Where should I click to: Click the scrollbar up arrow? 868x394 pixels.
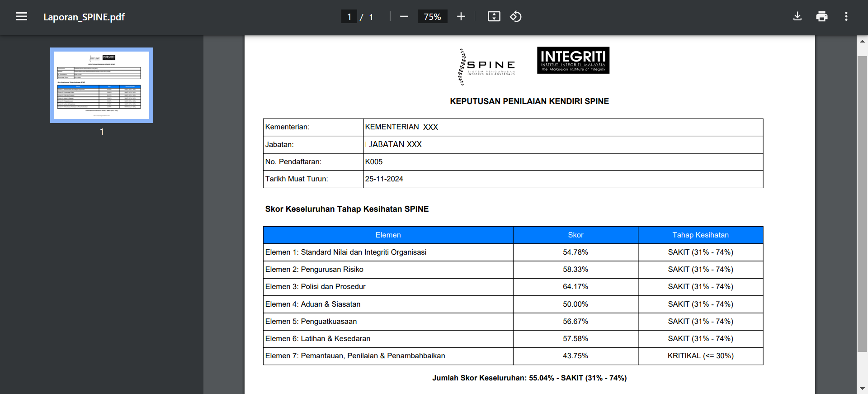pyautogui.click(x=862, y=41)
